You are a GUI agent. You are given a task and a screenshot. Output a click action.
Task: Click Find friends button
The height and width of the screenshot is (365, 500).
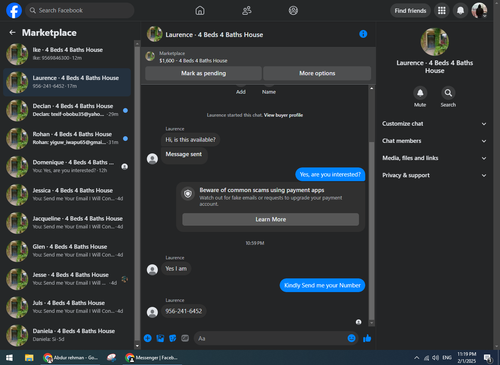pos(410,11)
